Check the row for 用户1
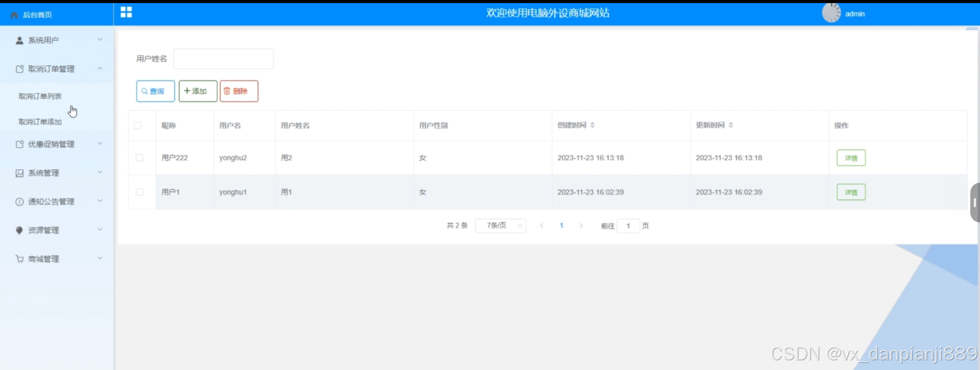The image size is (980, 370). click(139, 192)
